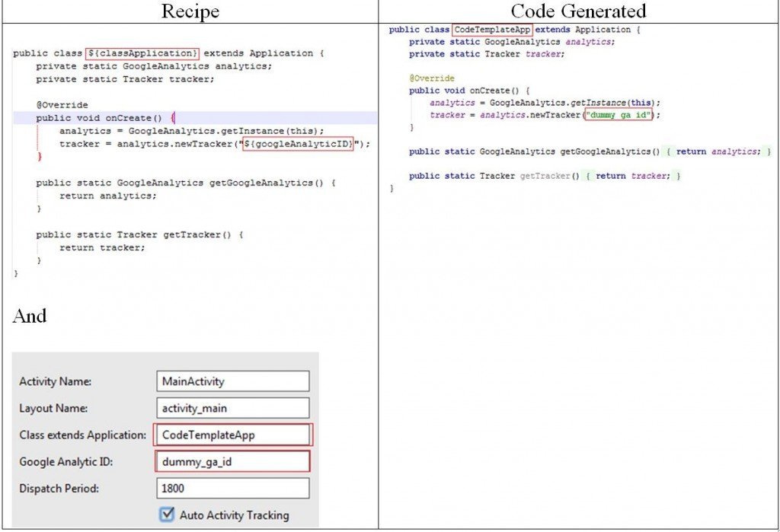Click the Recipe column header
The image size is (780, 532).
(x=190, y=11)
